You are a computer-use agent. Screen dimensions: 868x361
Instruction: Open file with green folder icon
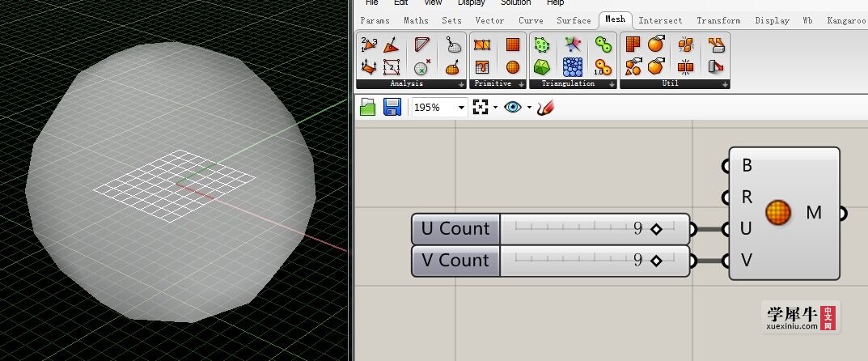[x=367, y=107]
